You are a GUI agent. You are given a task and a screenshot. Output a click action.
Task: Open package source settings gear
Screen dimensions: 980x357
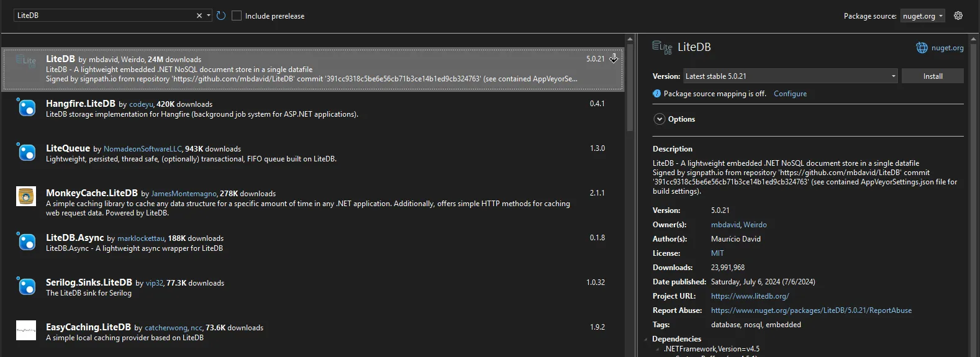[958, 16]
